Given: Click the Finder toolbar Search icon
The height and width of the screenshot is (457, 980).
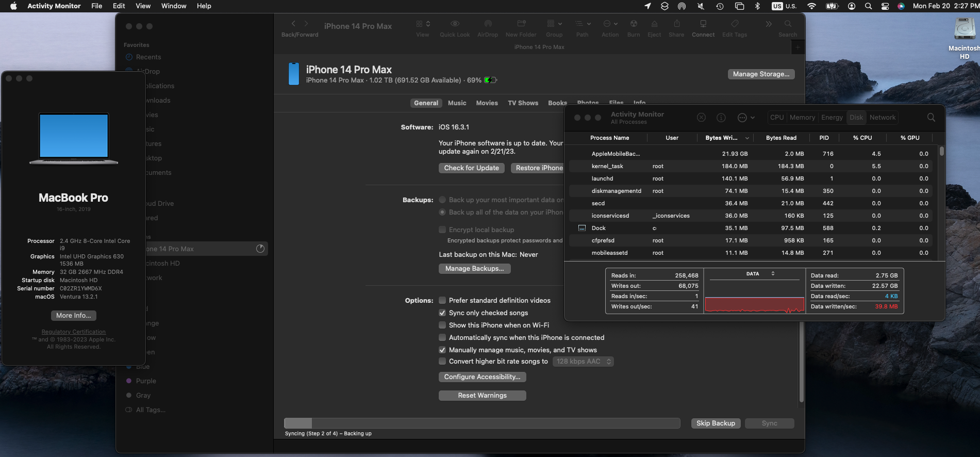Looking at the screenshot, I should tap(788, 24).
